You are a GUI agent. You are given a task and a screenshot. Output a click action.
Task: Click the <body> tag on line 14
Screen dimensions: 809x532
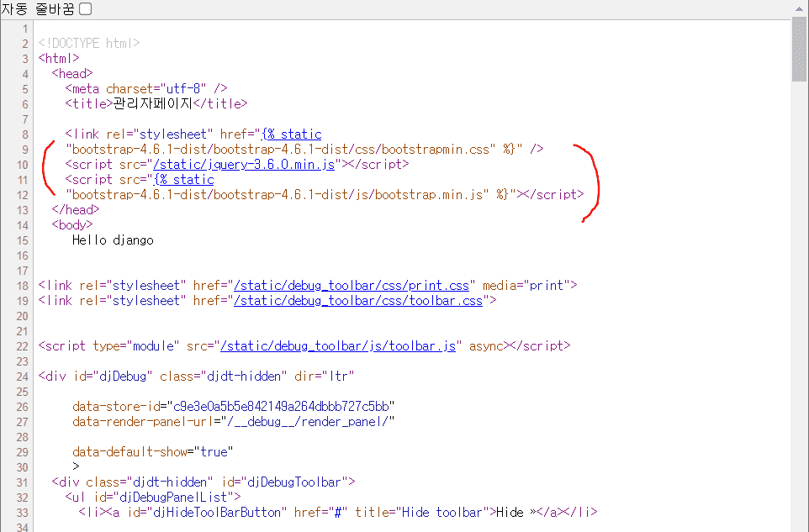(x=72, y=224)
